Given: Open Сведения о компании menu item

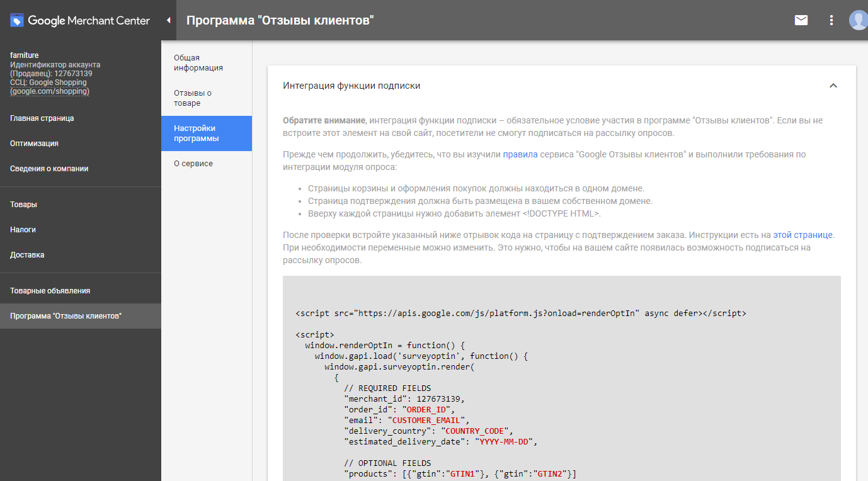Looking at the screenshot, I should [x=49, y=169].
